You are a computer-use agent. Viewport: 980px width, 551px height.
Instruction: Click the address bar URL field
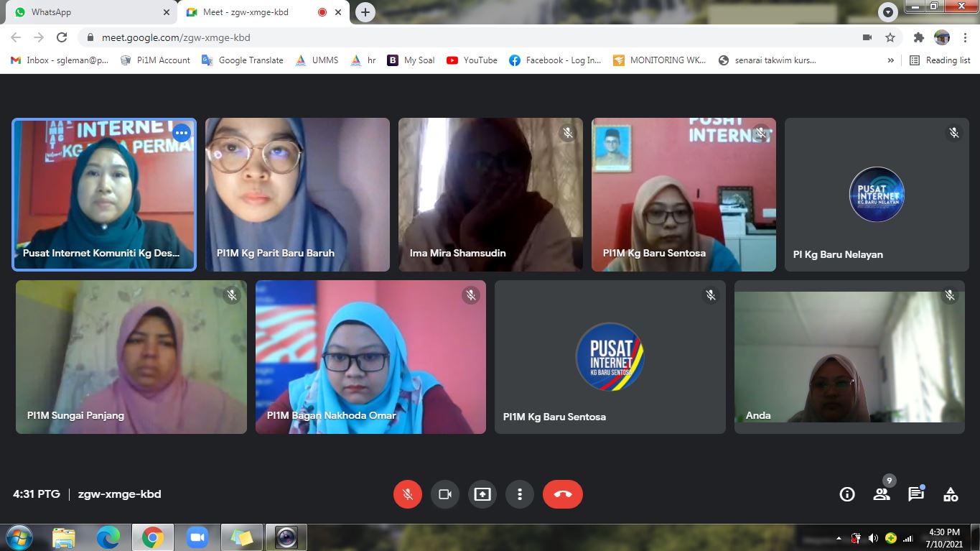point(431,37)
